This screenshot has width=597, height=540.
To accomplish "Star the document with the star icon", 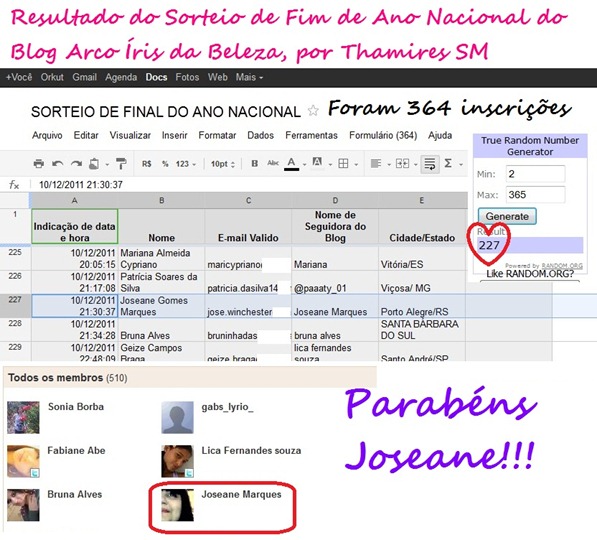I will 313,111.
